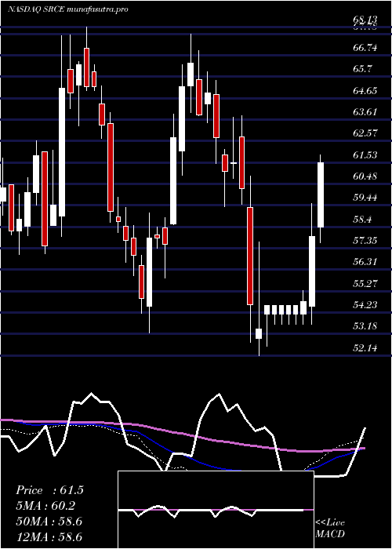This screenshot has width=392, height=549.
Task: Click the 63.61 price axis label
Action: click(x=365, y=111)
